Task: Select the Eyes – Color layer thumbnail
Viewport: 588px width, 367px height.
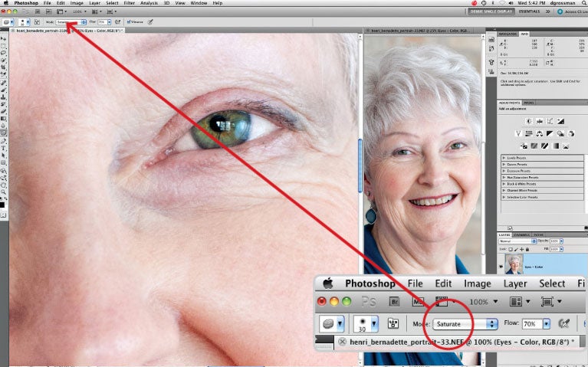Action: tap(514, 264)
